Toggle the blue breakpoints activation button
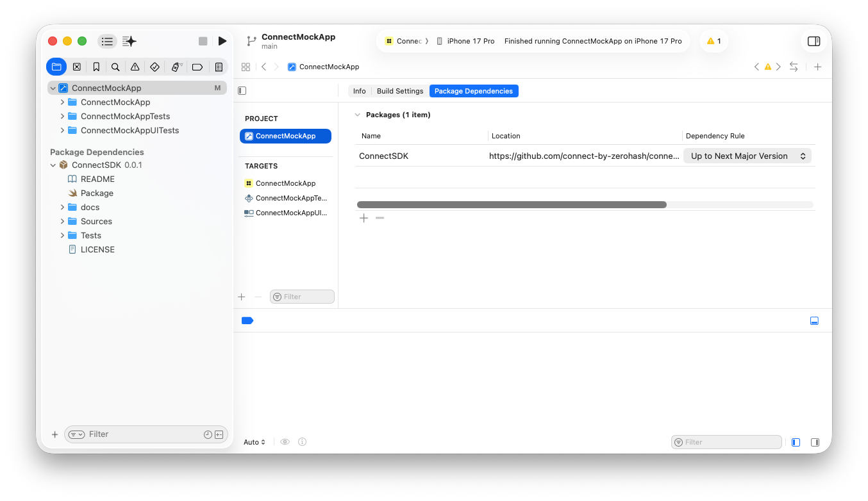Screen dimensions: 868x501 [247, 320]
